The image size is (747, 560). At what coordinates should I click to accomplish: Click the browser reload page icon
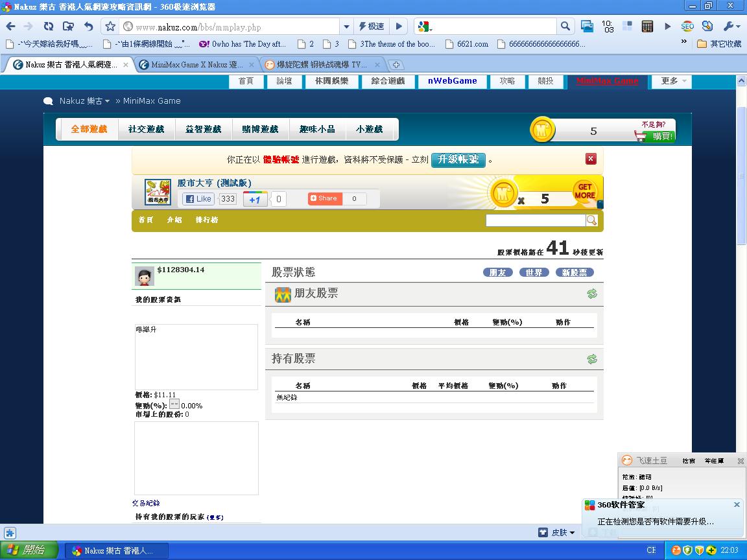point(48,27)
